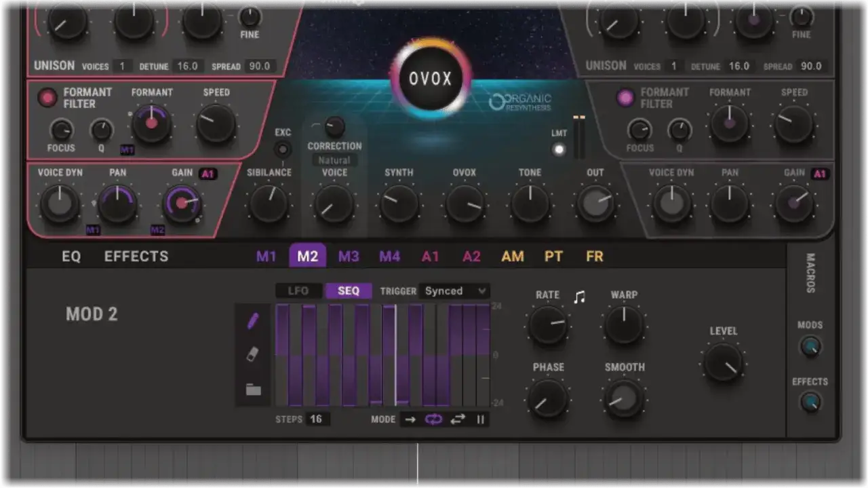Select the PT tab
This screenshot has height=488, width=868.
tap(554, 257)
